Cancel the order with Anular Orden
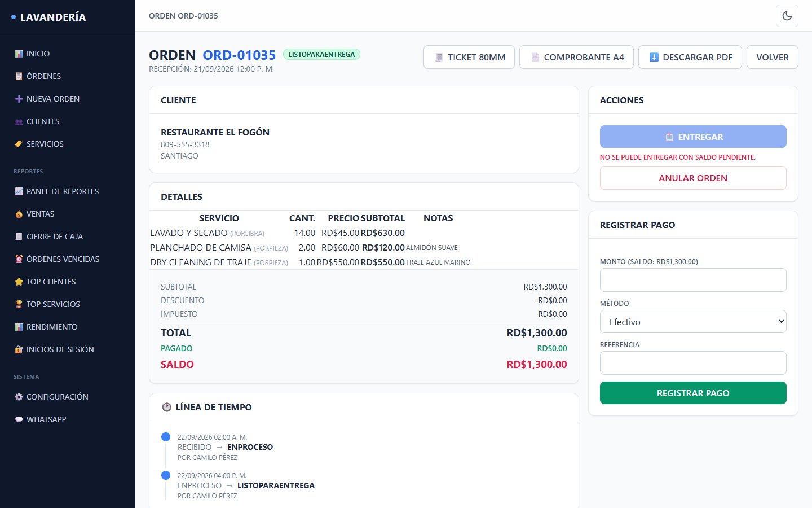The height and width of the screenshot is (508, 812). pos(693,178)
